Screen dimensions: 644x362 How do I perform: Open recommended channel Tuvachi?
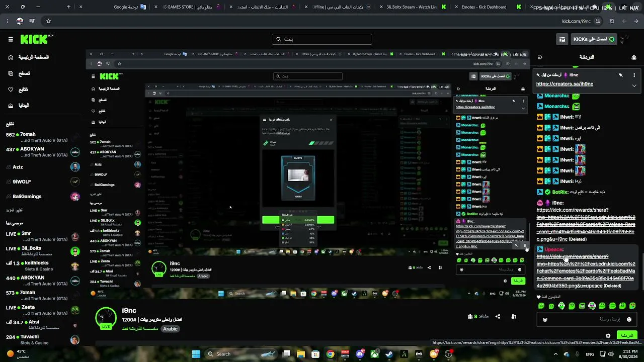coord(43,339)
